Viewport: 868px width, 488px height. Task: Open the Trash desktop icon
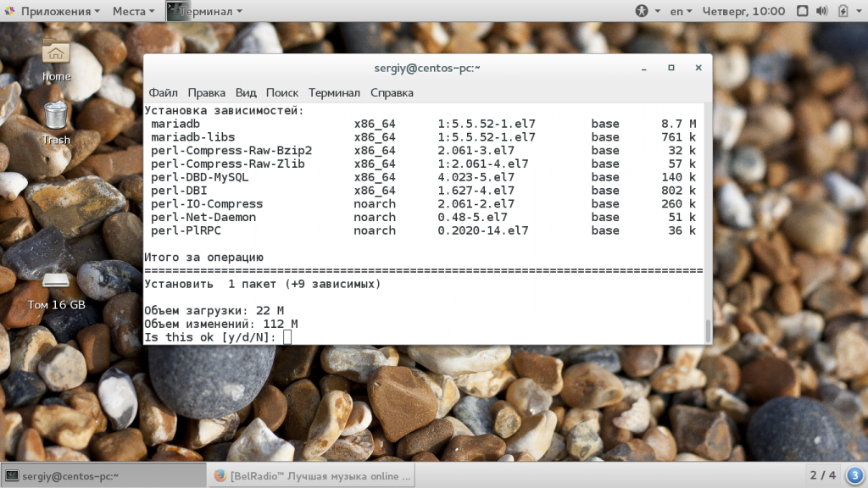coord(56,116)
